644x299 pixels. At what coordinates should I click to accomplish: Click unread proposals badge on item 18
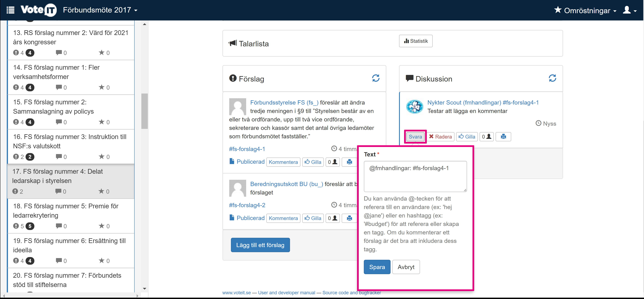coord(30,226)
